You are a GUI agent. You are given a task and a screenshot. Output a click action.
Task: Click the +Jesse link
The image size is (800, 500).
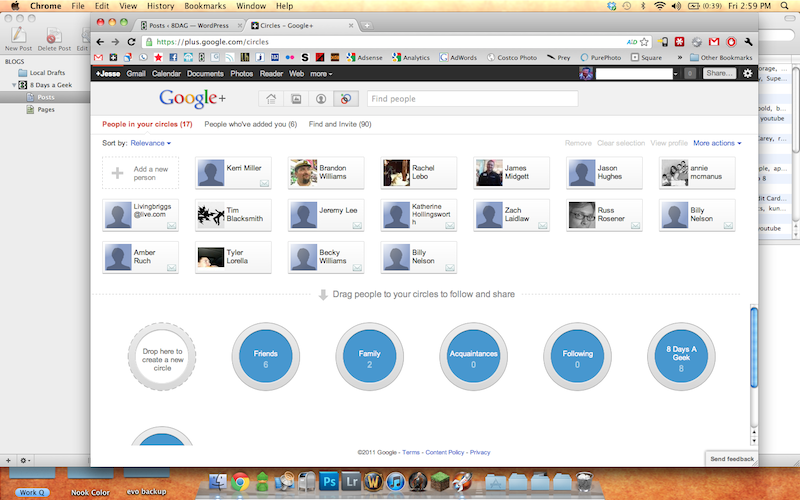coord(108,74)
